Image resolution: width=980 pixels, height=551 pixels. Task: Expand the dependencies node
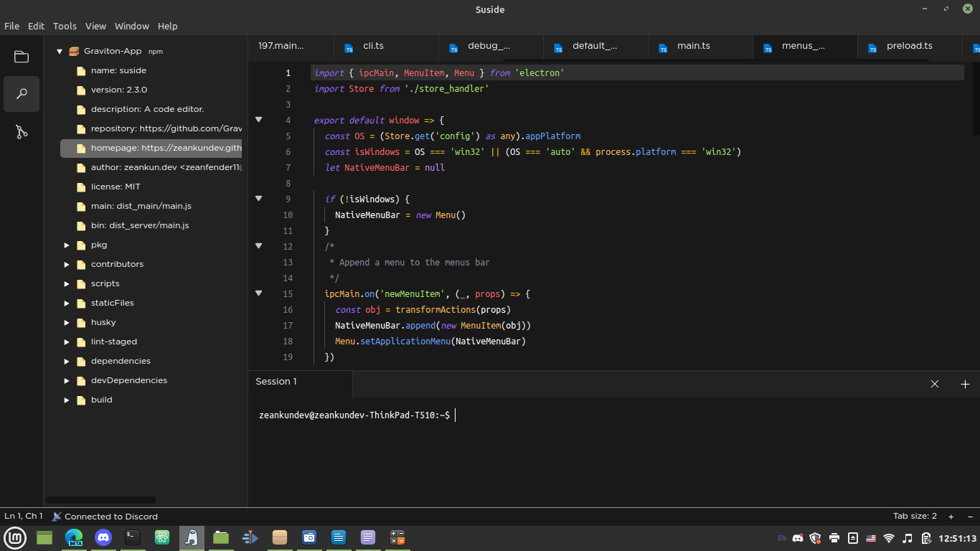coord(66,361)
